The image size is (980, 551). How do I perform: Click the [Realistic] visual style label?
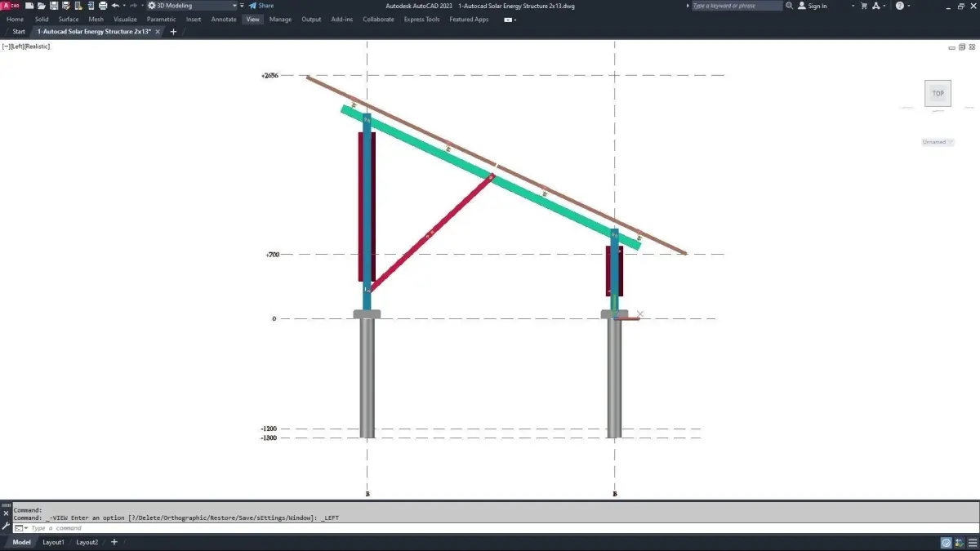coord(37,47)
